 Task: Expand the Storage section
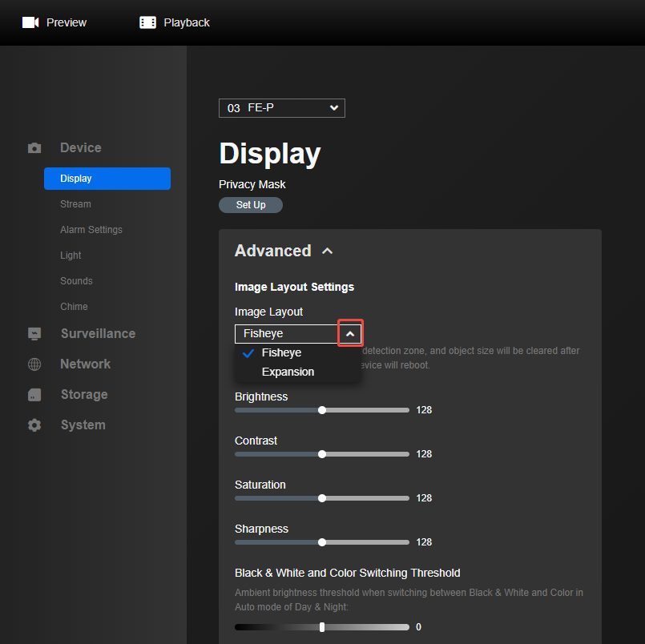tap(84, 394)
